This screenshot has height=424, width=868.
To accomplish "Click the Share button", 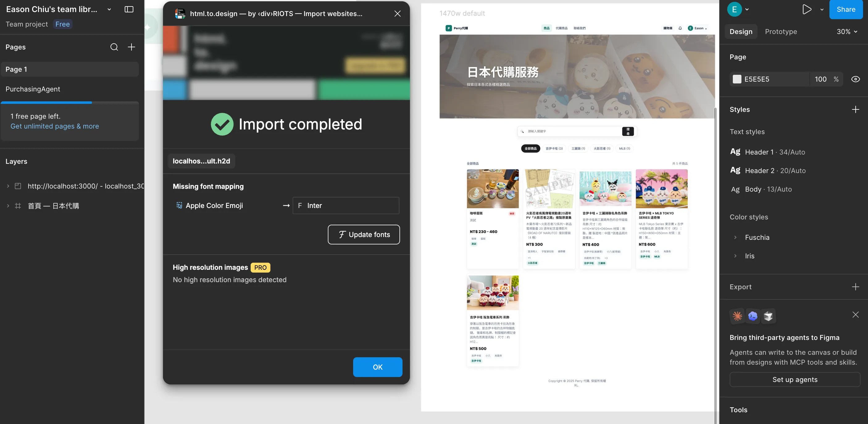I will 846,10.
